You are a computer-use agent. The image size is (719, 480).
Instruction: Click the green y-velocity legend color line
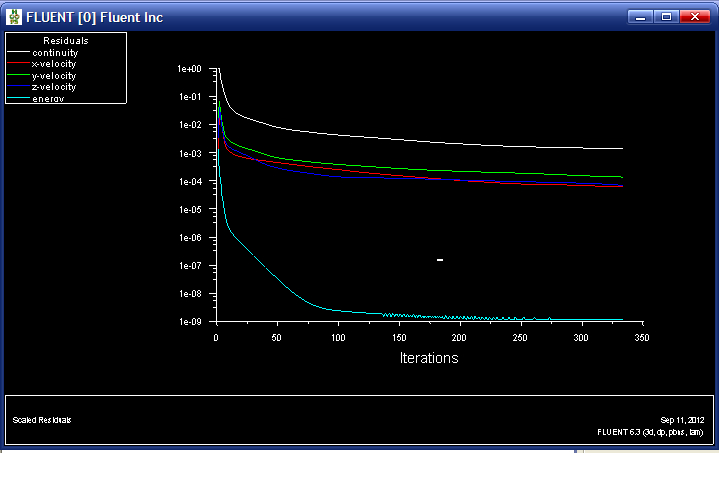pos(18,75)
